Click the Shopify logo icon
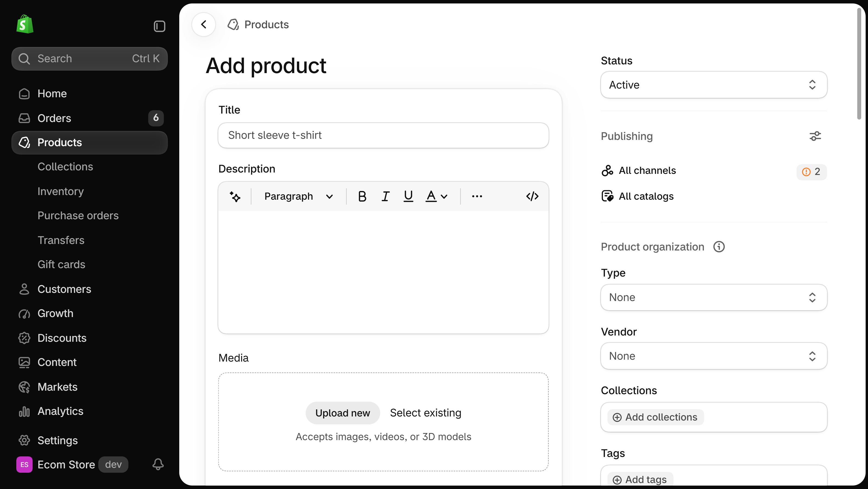 point(25,24)
